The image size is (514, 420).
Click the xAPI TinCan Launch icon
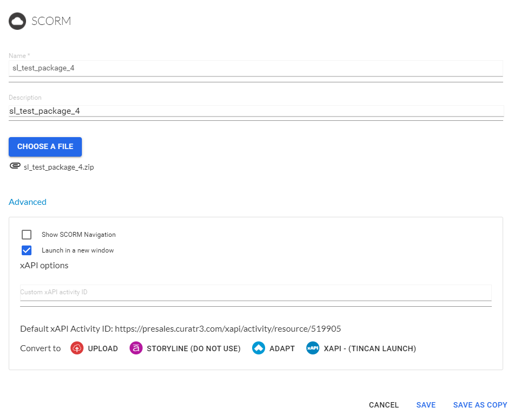pos(312,348)
